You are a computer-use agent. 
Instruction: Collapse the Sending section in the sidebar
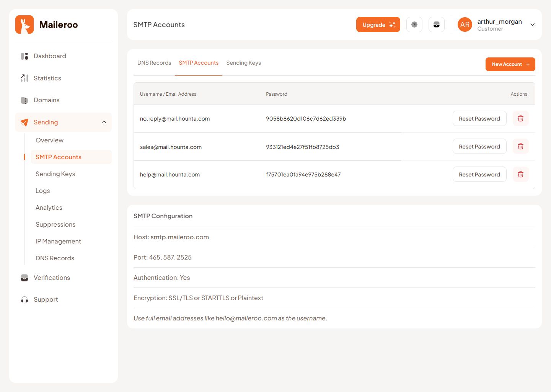[x=104, y=122]
